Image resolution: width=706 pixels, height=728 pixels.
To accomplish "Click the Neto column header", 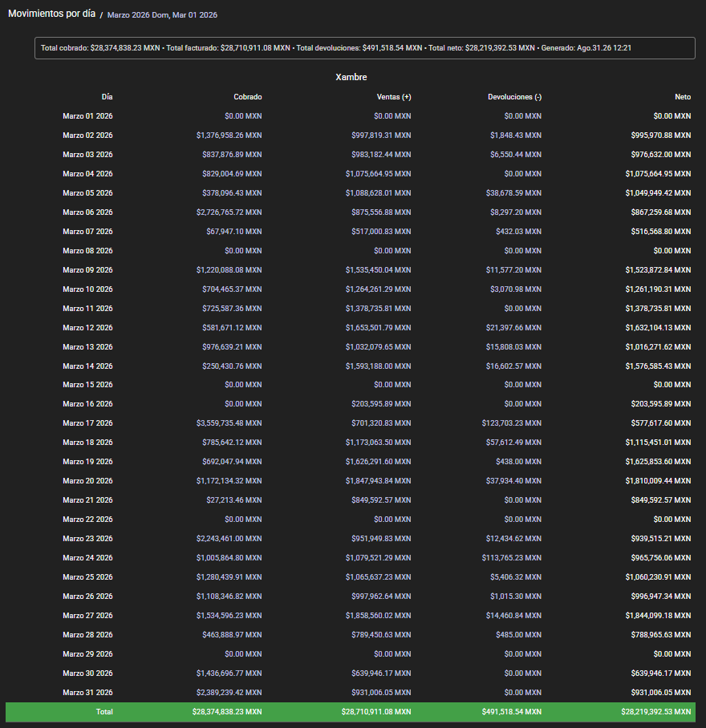I will 683,97.
